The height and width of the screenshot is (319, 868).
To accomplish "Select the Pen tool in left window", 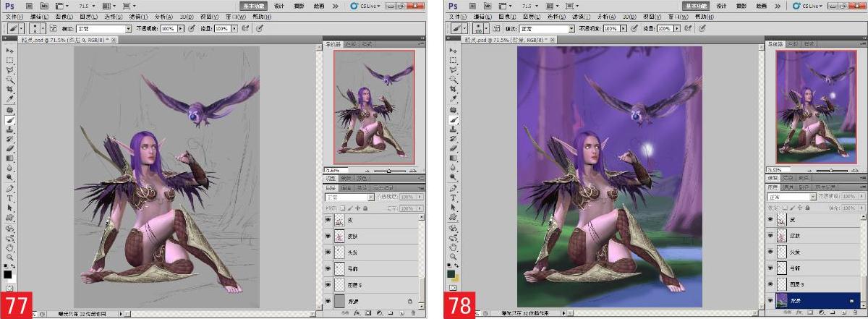I will 10,187.
